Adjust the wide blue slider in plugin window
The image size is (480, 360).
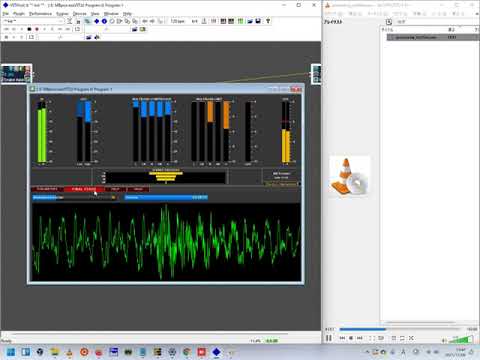pyautogui.click(x=166, y=197)
